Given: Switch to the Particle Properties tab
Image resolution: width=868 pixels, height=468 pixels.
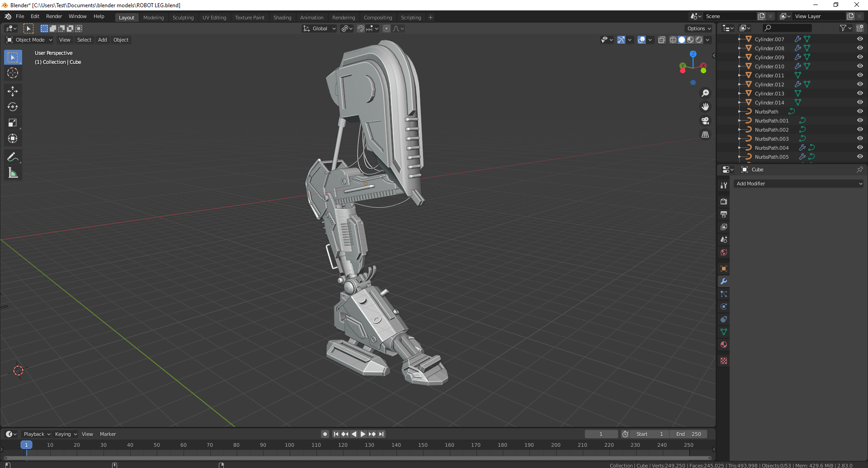Looking at the screenshot, I should point(723,294).
